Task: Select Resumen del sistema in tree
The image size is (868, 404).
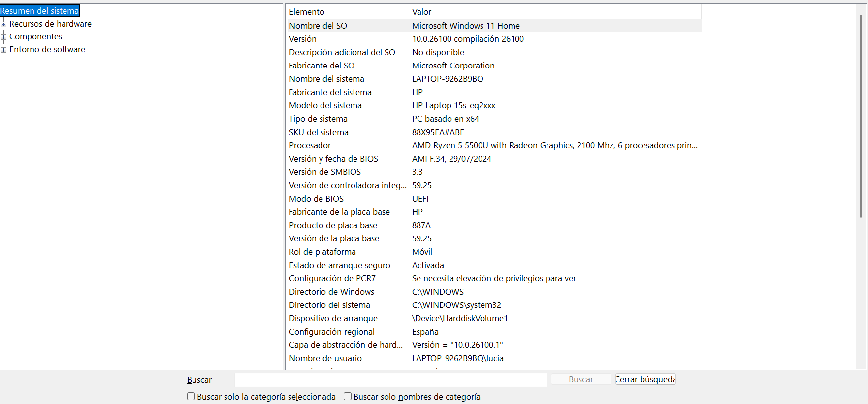Action: [x=39, y=11]
